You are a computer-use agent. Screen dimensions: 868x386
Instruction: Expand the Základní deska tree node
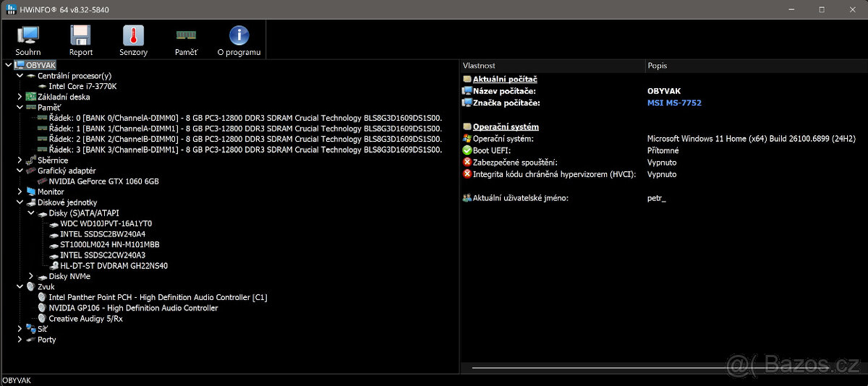click(20, 97)
